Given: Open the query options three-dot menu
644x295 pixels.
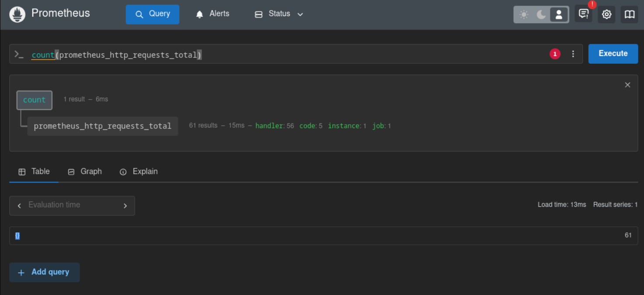Looking at the screenshot, I should (573, 54).
